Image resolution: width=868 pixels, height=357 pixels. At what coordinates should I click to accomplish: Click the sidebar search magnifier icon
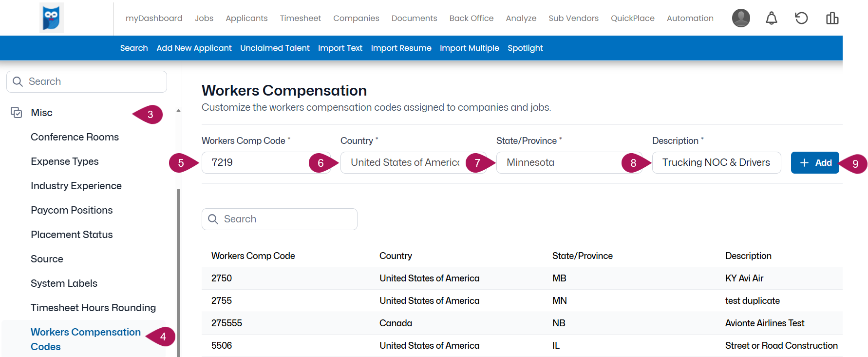coord(18,81)
